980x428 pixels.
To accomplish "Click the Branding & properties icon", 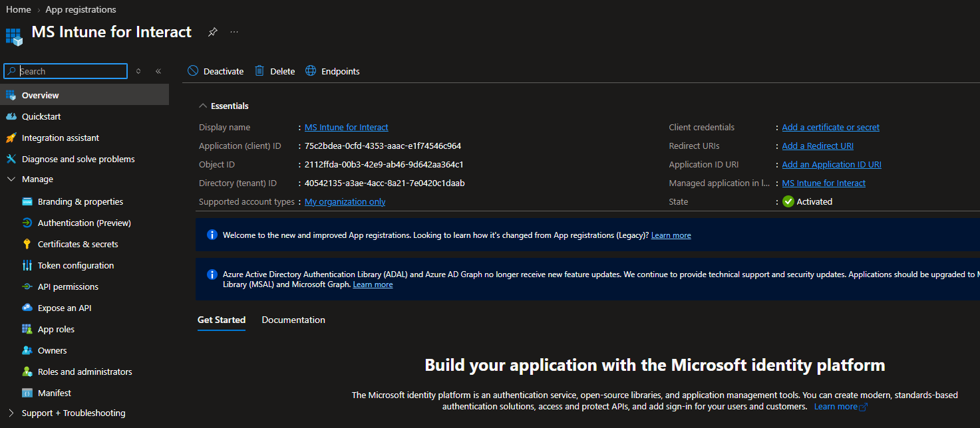I will click(27, 201).
